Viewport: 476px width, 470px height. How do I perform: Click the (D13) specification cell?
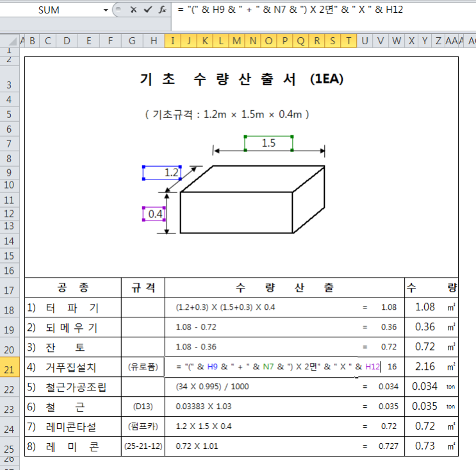(x=143, y=407)
